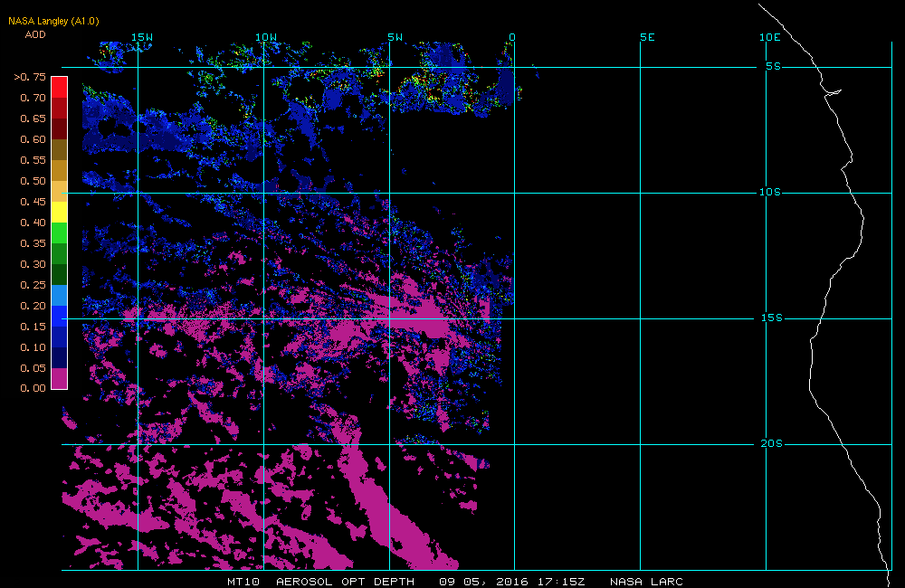The width and height of the screenshot is (905, 588).
Task: Select the 10W longitude label
Action: [266, 37]
